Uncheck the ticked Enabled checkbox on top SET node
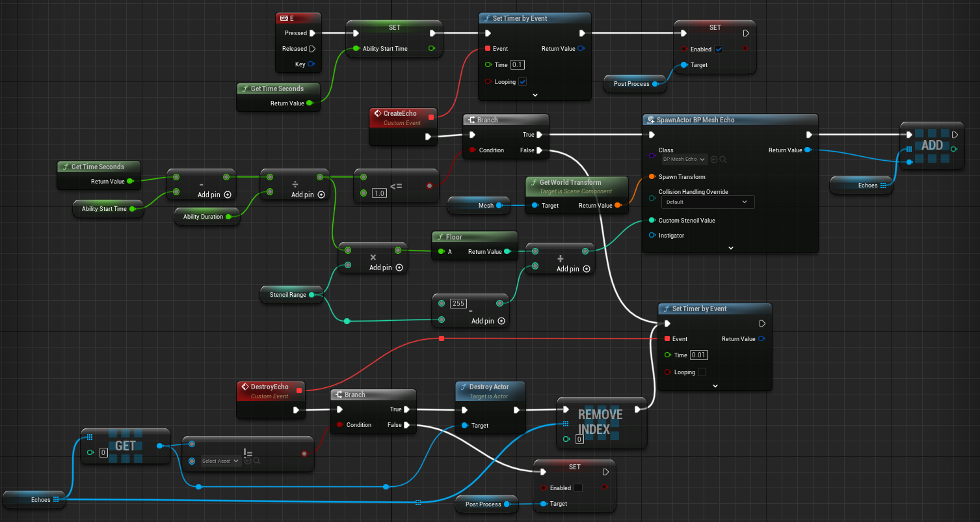980x522 pixels. pos(719,49)
